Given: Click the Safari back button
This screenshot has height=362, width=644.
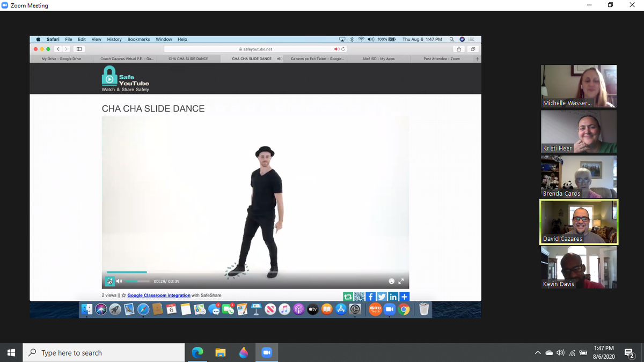Looking at the screenshot, I should click(59, 49).
